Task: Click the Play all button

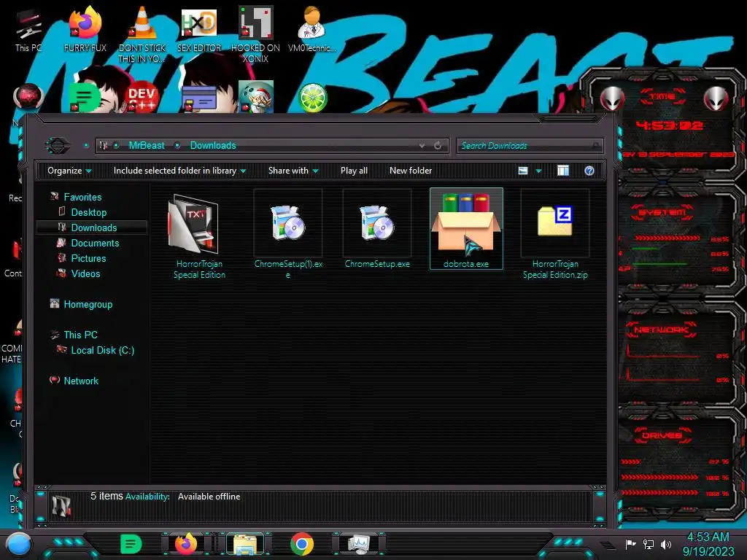Action: point(354,171)
